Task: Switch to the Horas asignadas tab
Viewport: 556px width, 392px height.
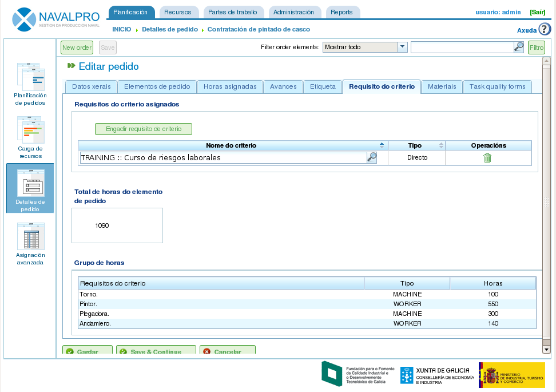Action: pyautogui.click(x=230, y=86)
